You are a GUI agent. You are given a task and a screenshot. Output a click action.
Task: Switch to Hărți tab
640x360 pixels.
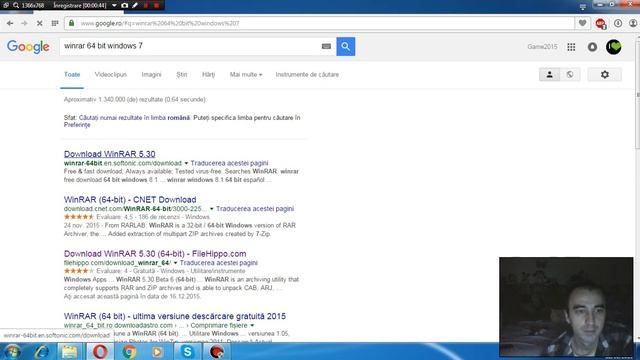[x=209, y=75]
